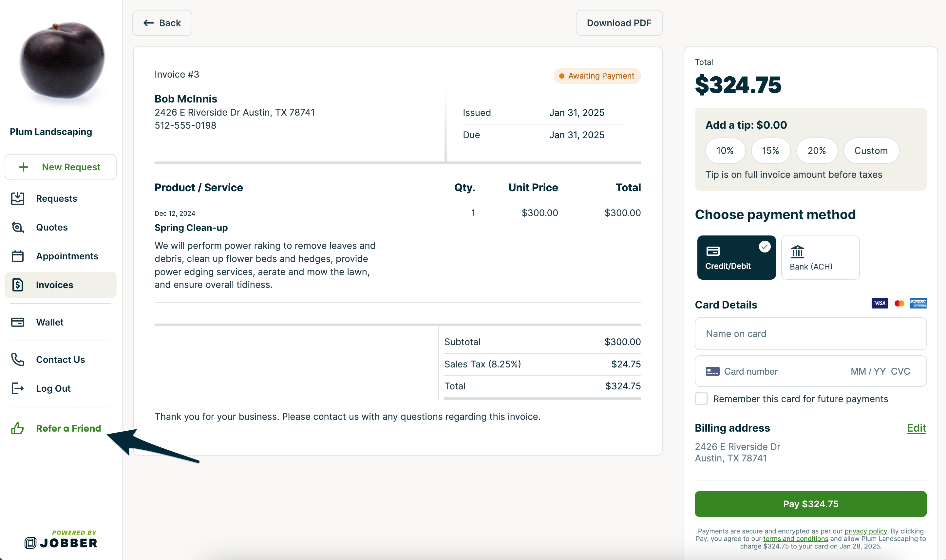This screenshot has width=946, height=560.
Task: Open the Custom tip option
Action: click(x=871, y=151)
